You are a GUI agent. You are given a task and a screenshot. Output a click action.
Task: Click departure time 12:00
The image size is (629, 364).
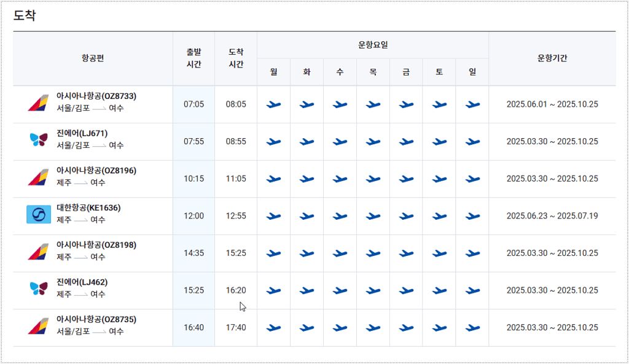(193, 216)
